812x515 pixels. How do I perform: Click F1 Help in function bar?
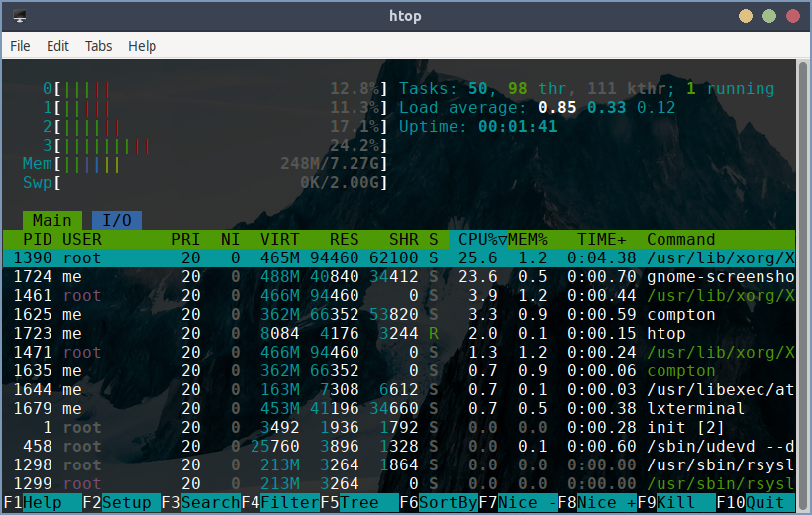pyautogui.click(x=43, y=502)
